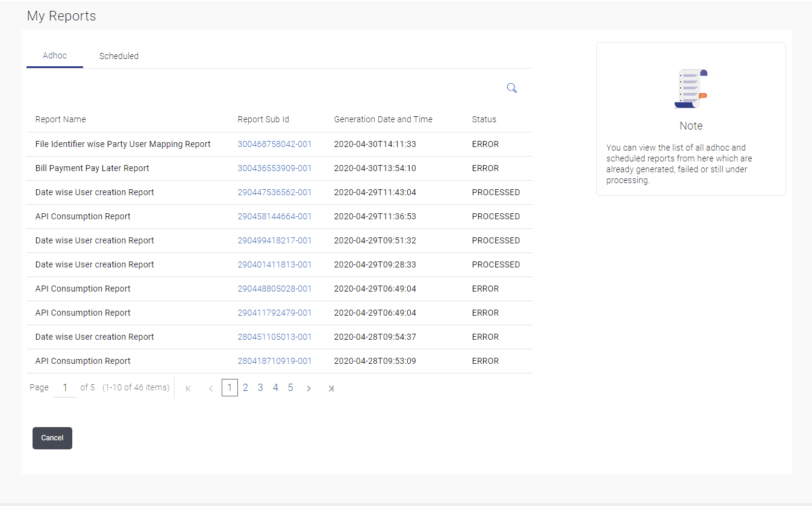Go to the next page arrow
This screenshot has width=812, height=506.
(x=308, y=389)
